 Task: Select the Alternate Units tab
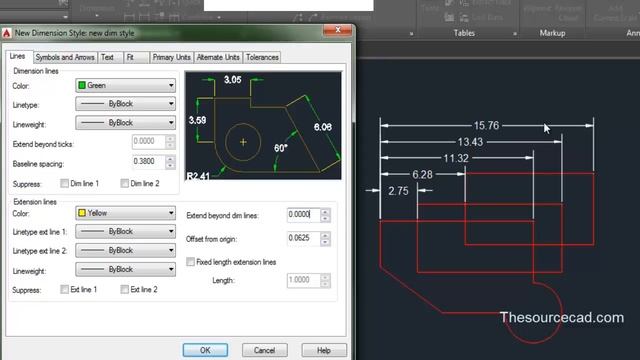point(218,57)
